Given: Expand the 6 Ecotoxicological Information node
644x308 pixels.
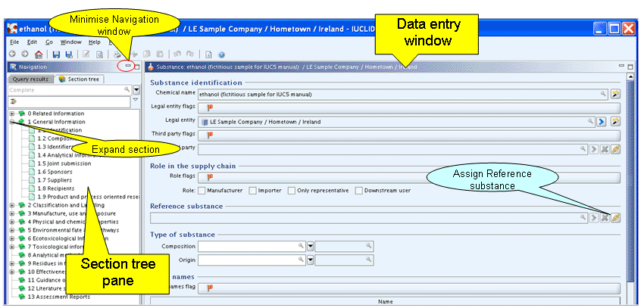Looking at the screenshot, I should click(x=12, y=238).
